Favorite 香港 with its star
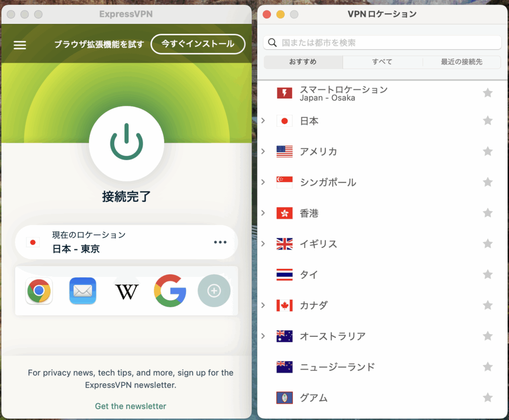 coord(488,213)
